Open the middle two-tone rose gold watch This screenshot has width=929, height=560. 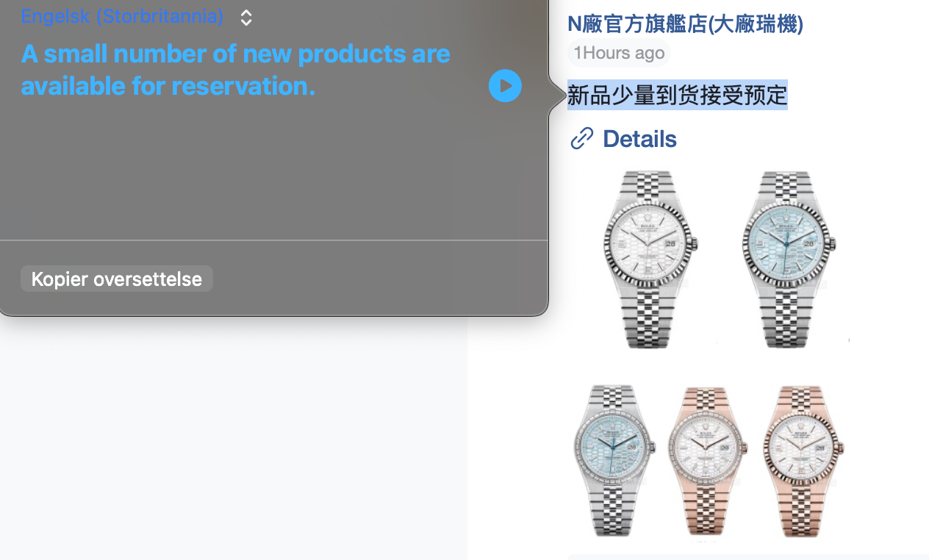pos(708,461)
